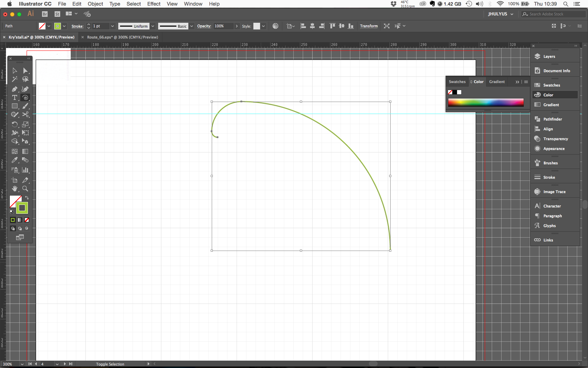Open the Pathfinder panel
The height and width of the screenshot is (368, 588).
[552, 119]
